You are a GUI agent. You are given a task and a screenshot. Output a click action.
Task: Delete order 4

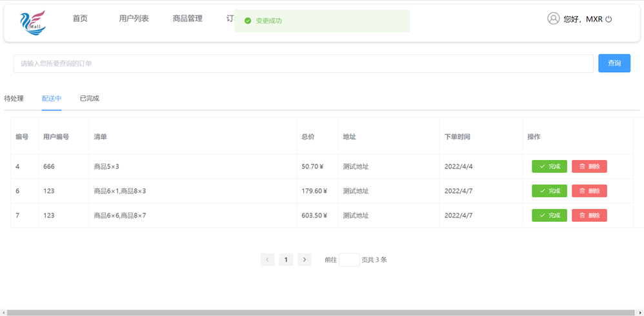click(589, 166)
